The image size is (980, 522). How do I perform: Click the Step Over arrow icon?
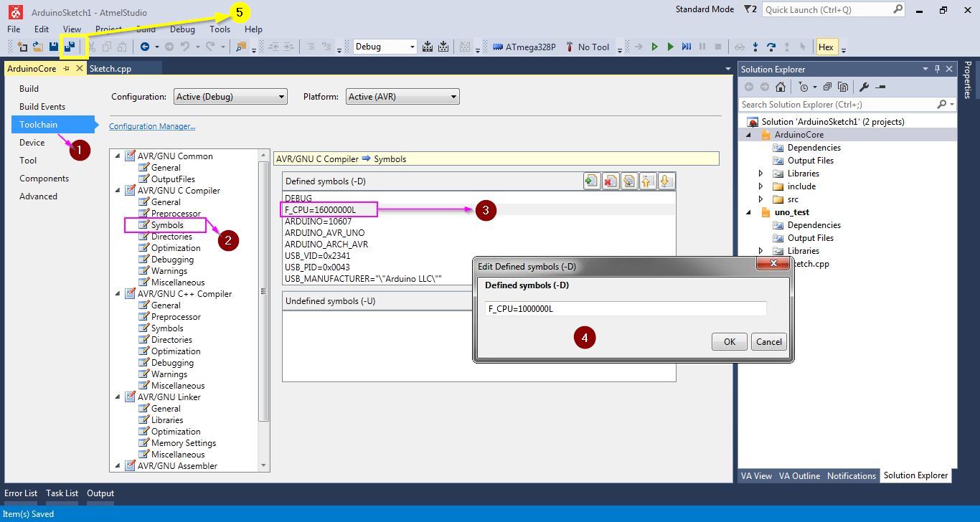click(771, 47)
